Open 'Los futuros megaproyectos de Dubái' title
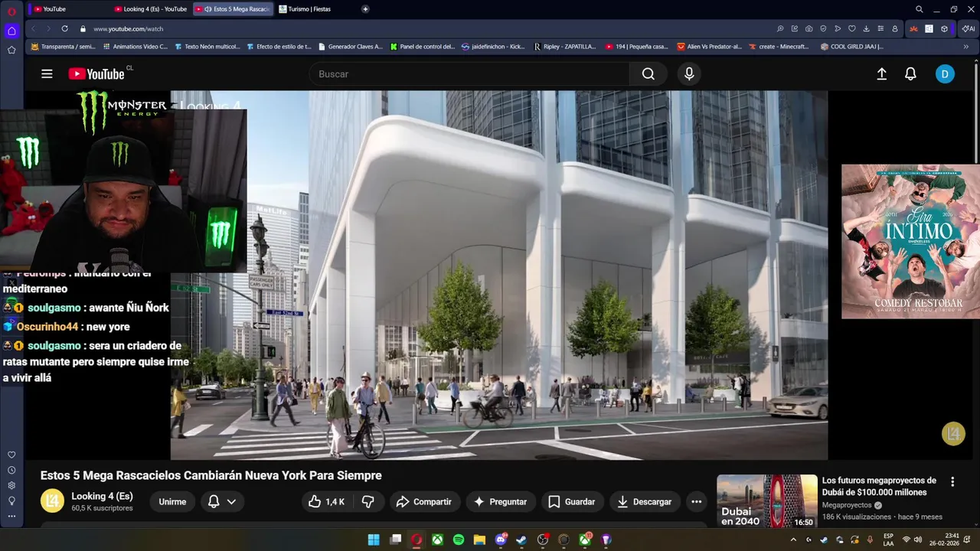This screenshot has height=551, width=980. (879, 486)
